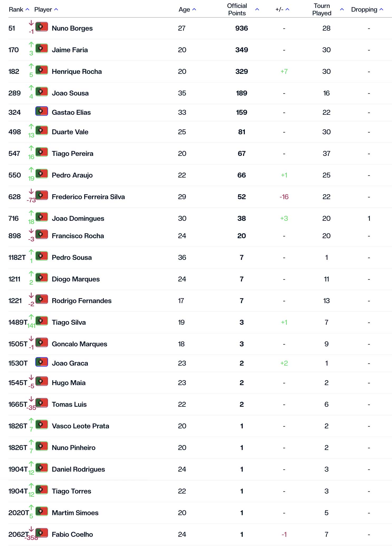The width and height of the screenshot is (392, 546).
Task: Click Joao Graca's blue-bordered flag icon
Action: [x=42, y=362]
